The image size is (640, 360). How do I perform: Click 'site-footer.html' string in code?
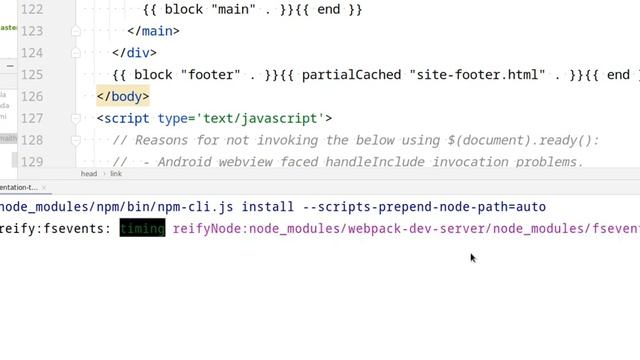point(478,75)
